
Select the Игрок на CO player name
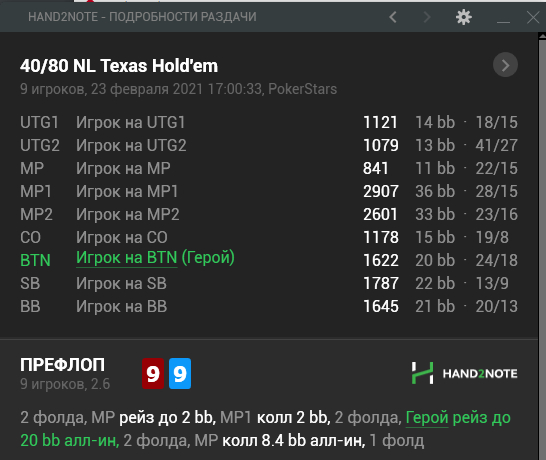point(122,237)
